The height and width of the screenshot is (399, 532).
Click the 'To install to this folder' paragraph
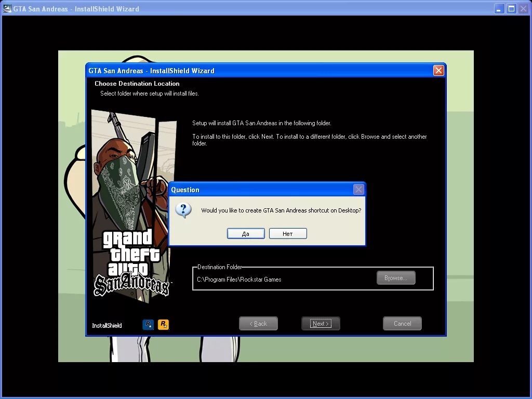pyautogui.click(x=310, y=140)
